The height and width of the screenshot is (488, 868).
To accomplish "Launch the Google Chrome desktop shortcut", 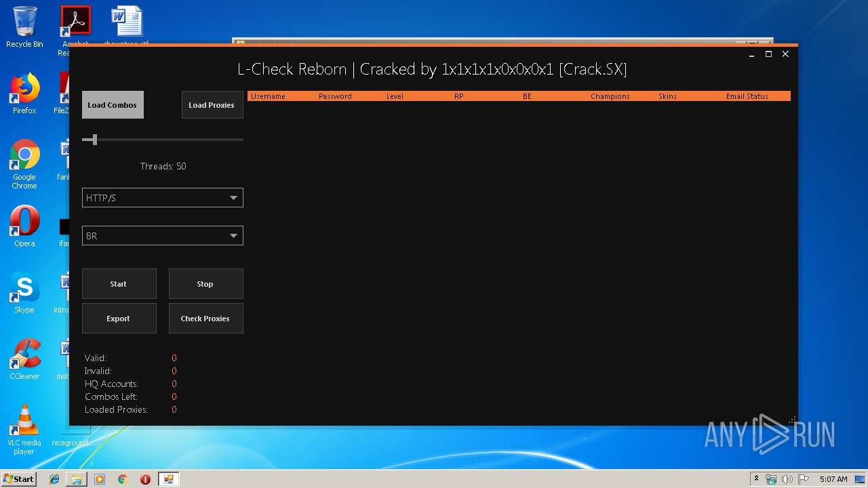I will [x=24, y=164].
